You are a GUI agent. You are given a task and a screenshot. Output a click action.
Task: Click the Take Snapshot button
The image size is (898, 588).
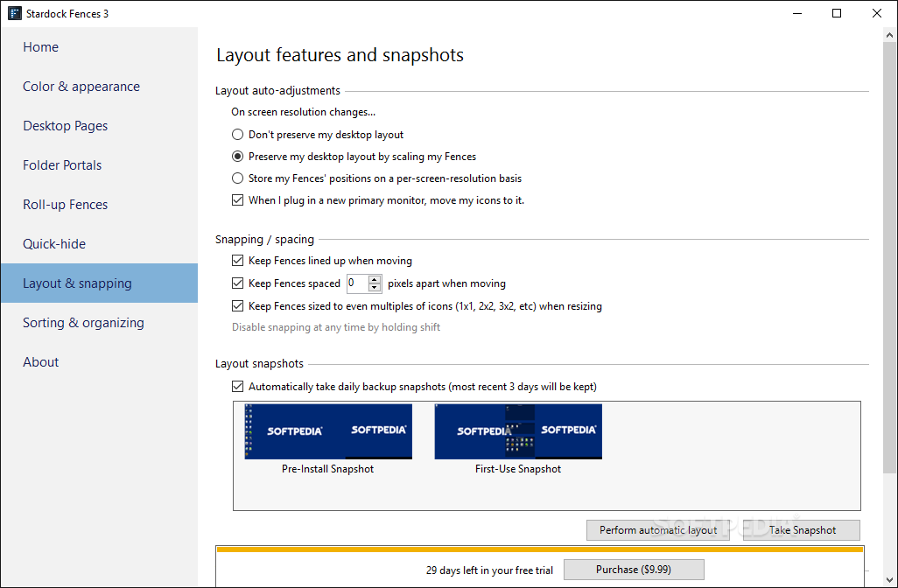802,530
